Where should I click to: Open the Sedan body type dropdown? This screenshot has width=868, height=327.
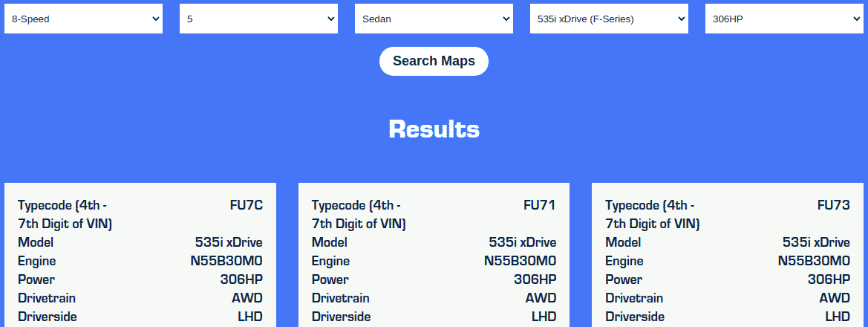pyautogui.click(x=434, y=19)
